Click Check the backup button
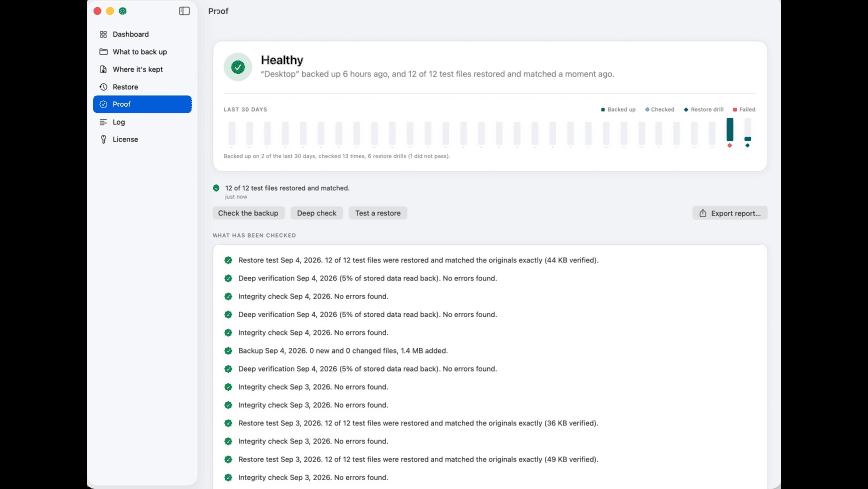 coord(248,213)
